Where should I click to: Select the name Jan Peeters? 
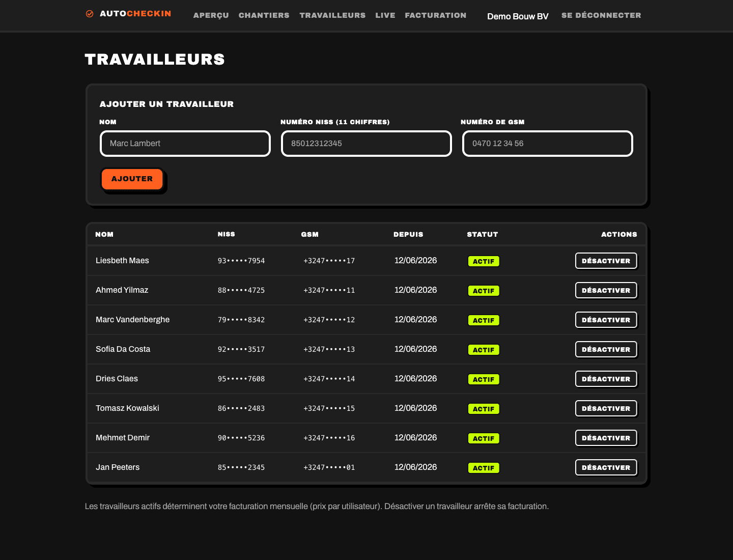coord(118,467)
